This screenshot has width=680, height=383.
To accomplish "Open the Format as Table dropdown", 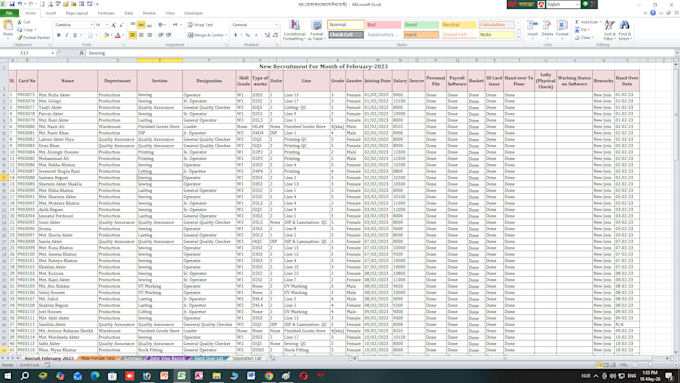I will pyautogui.click(x=317, y=30).
